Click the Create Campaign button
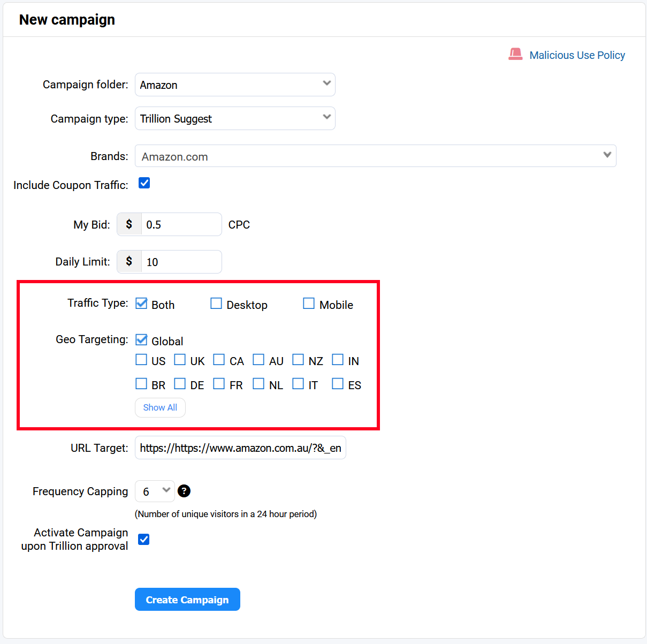 (187, 600)
